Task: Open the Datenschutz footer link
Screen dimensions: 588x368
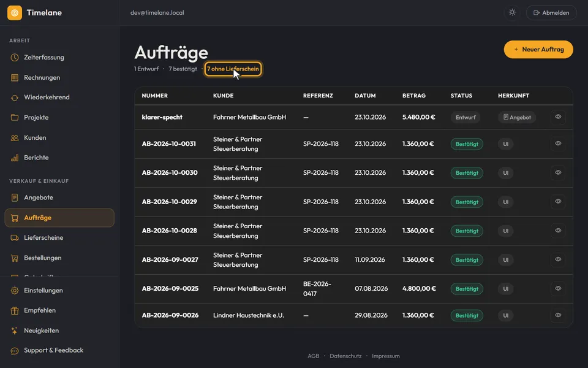Action: pyautogui.click(x=345, y=356)
